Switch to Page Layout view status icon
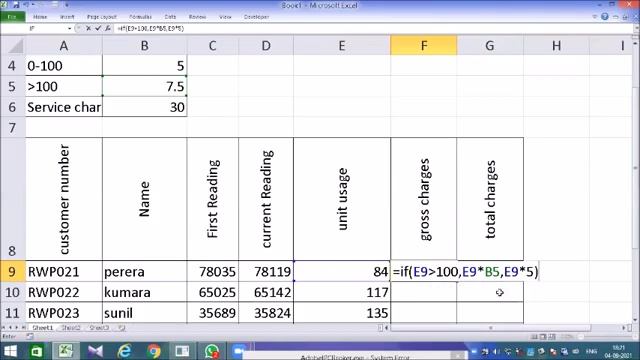 543,337
